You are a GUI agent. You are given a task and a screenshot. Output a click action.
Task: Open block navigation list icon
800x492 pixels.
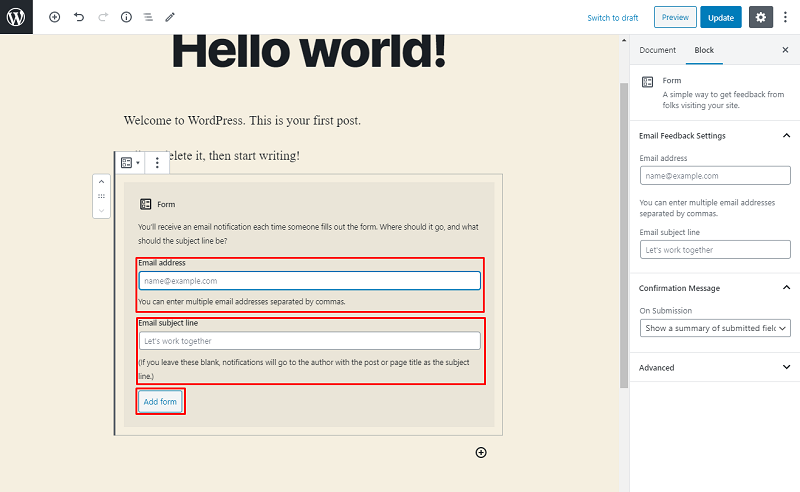tap(148, 17)
